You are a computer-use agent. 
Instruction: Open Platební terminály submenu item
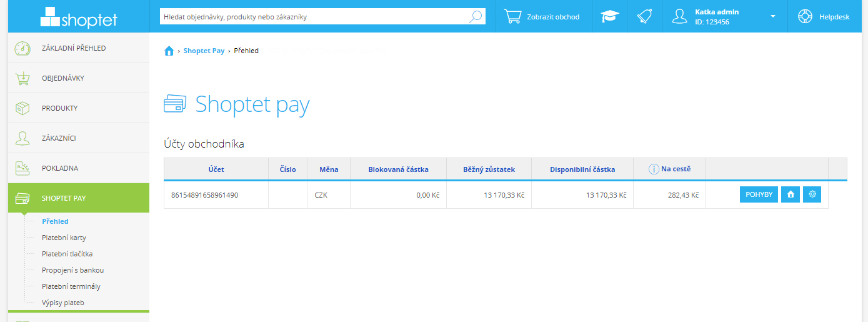pyautogui.click(x=71, y=286)
